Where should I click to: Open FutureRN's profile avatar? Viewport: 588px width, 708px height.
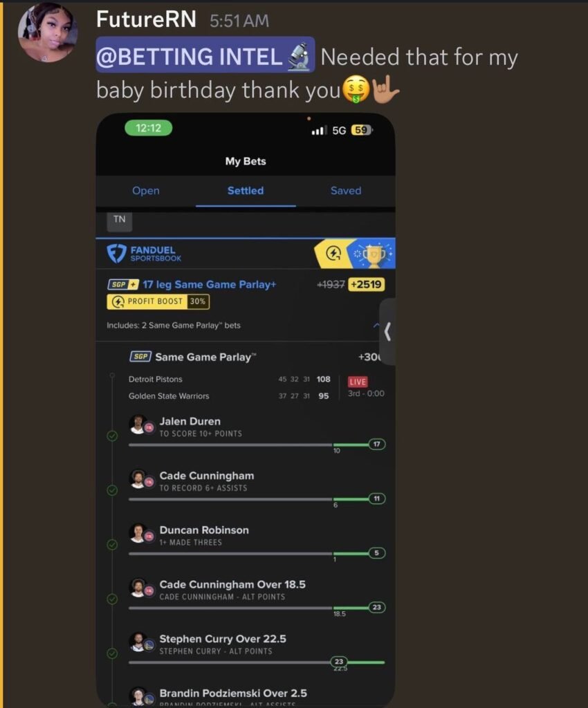pyautogui.click(x=48, y=32)
